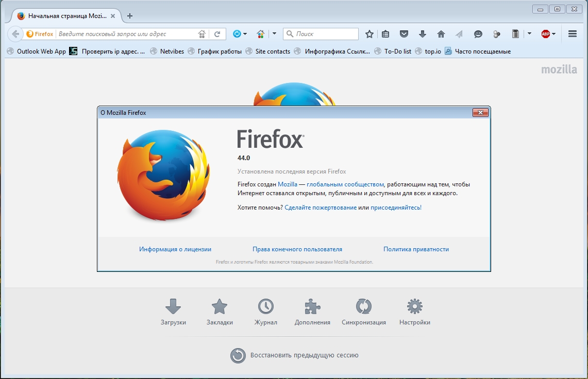Click the Adblock Plus ABP icon
Screen dimensions: 588x379
click(x=546, y=34)
